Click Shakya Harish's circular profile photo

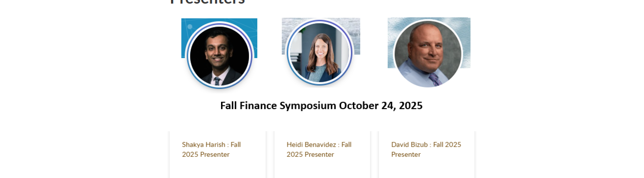tap(219, 55)
